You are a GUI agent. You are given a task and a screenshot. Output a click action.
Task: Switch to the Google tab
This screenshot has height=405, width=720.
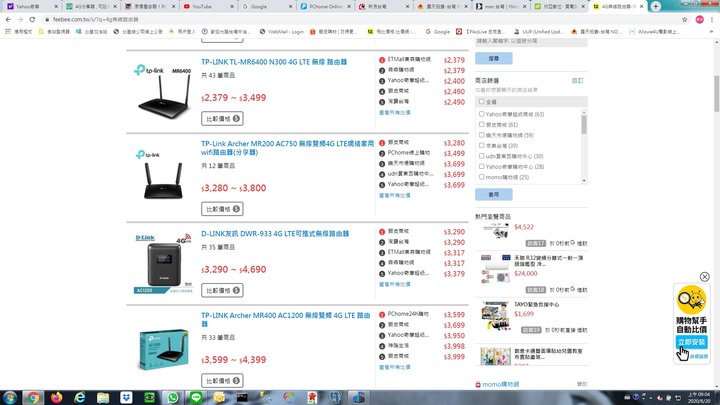(265, 6)
